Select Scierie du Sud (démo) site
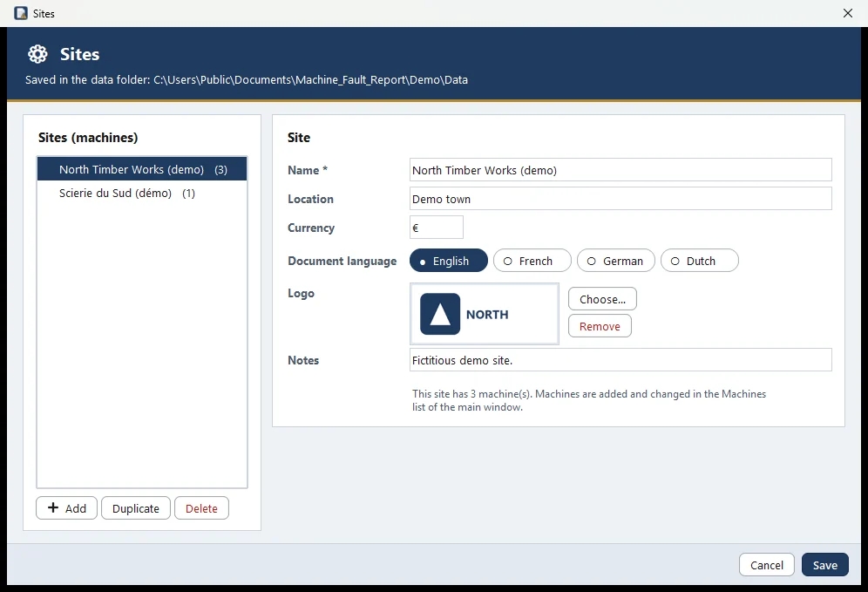 click(x=142, y=194)
